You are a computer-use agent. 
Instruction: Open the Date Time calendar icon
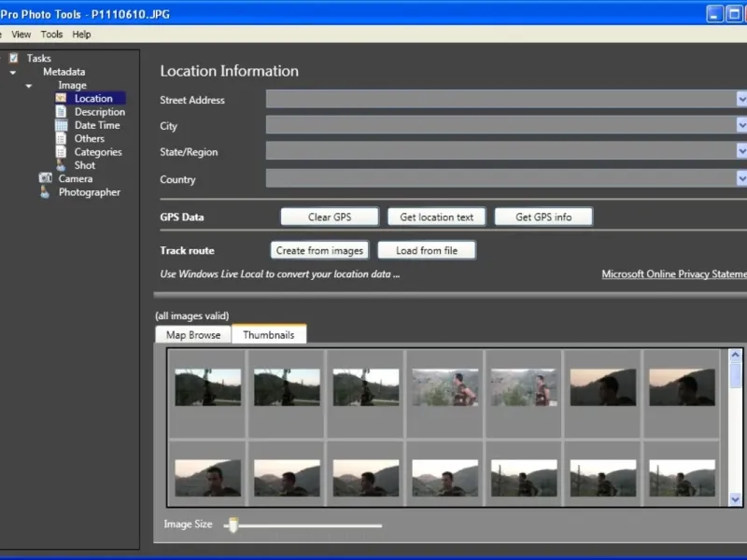[x=61, y=125]
